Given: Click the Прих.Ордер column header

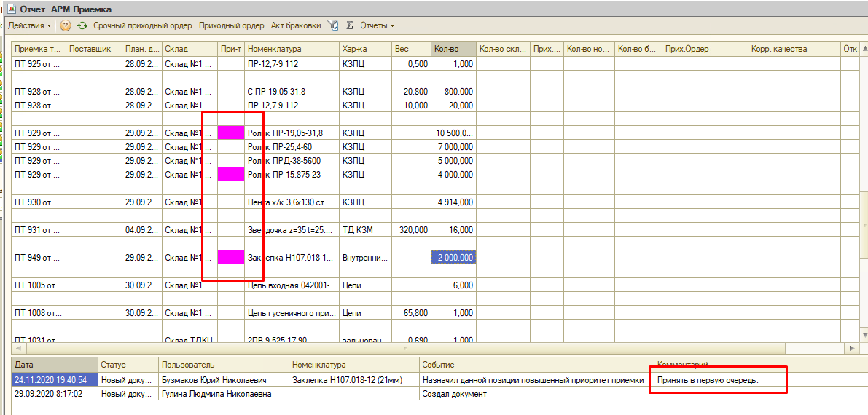Looking at the screenshot, I should 705,49.
